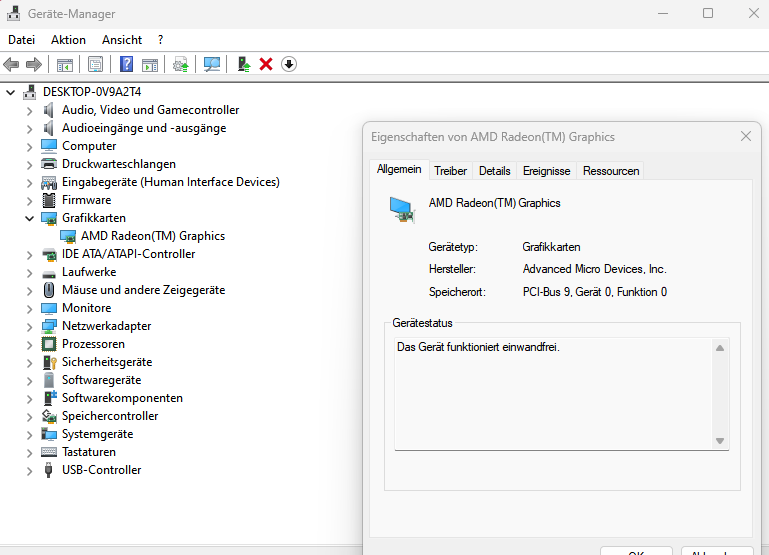The image size is (769, 555).
Task: Click the Gerätestatus scroll up arrow
Action: [719, 348]
